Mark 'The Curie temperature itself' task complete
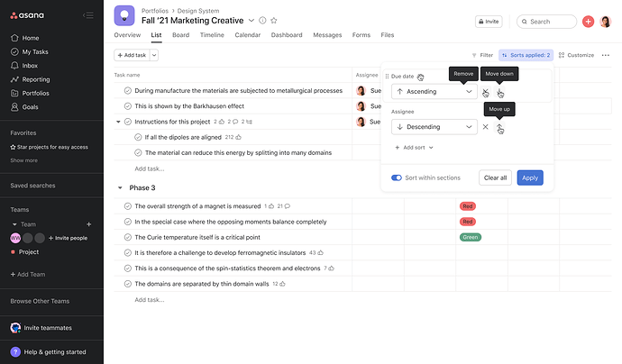The height and width of the screenshot is (364, 622). click(128, 237)
